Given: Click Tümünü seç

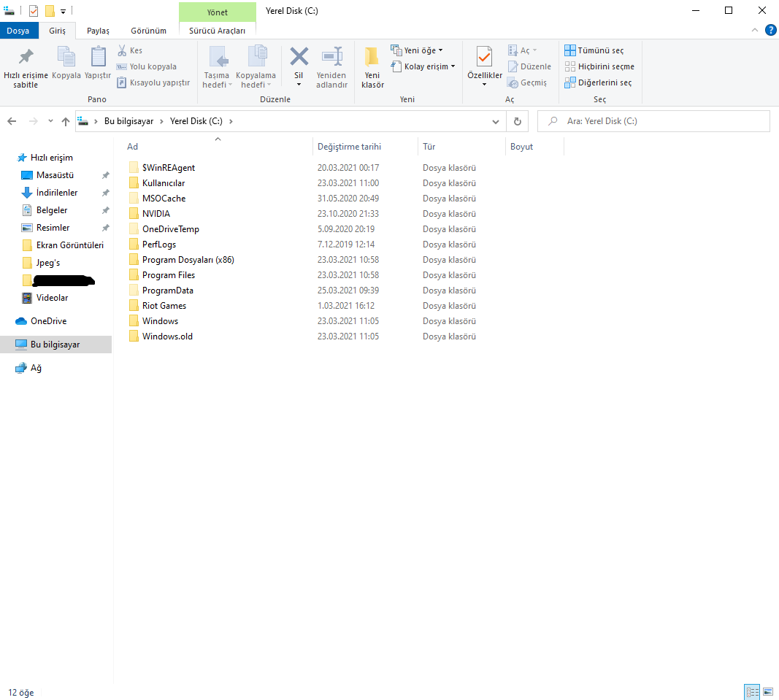Looking at the screenshot, I should pos(594,50).
